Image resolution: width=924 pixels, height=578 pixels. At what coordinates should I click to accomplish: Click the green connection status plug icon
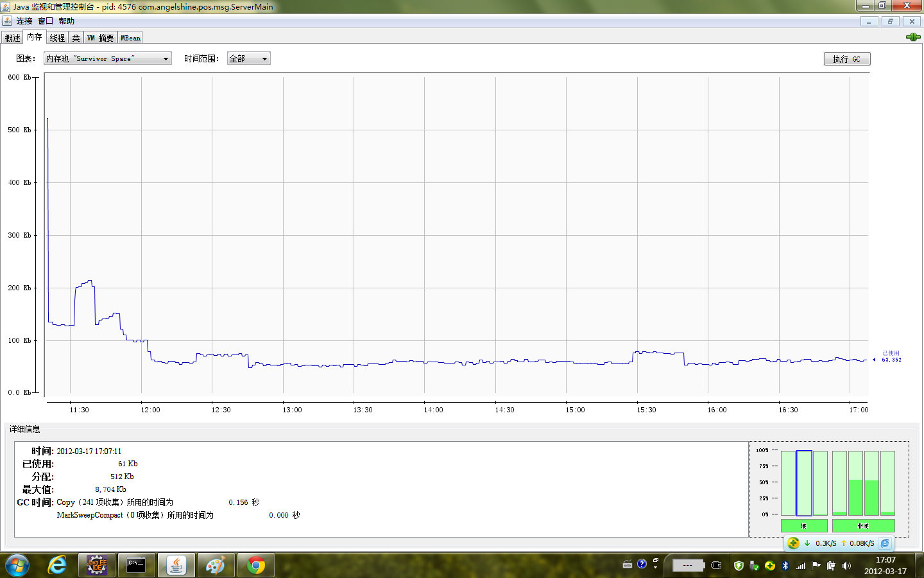(x=912, y=37)
